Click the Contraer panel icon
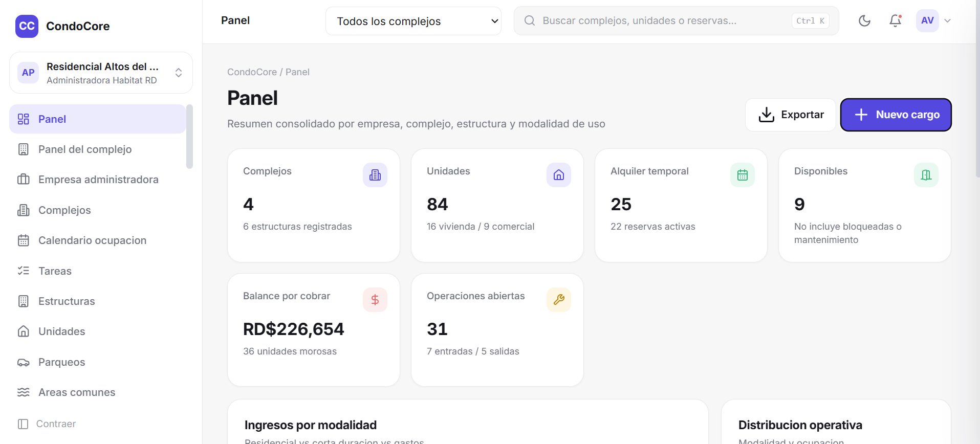The image size is (980, 444). click(x=23, y=424)
